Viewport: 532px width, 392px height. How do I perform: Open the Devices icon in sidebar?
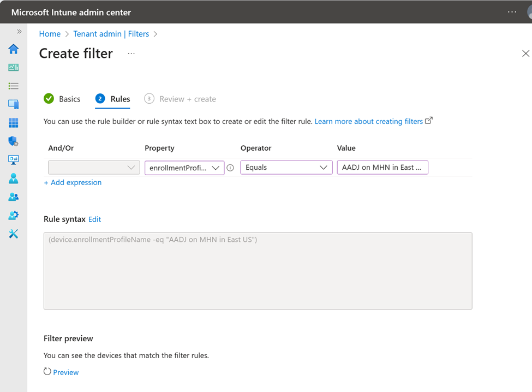click(14, 104)
